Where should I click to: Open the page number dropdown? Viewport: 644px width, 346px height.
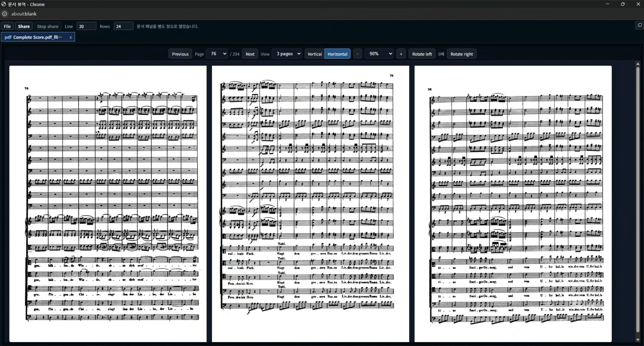(x=217, y=54)
